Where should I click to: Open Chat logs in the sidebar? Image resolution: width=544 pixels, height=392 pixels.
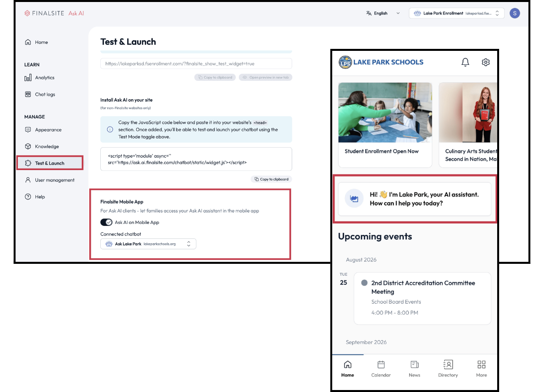tap(40, 94)
